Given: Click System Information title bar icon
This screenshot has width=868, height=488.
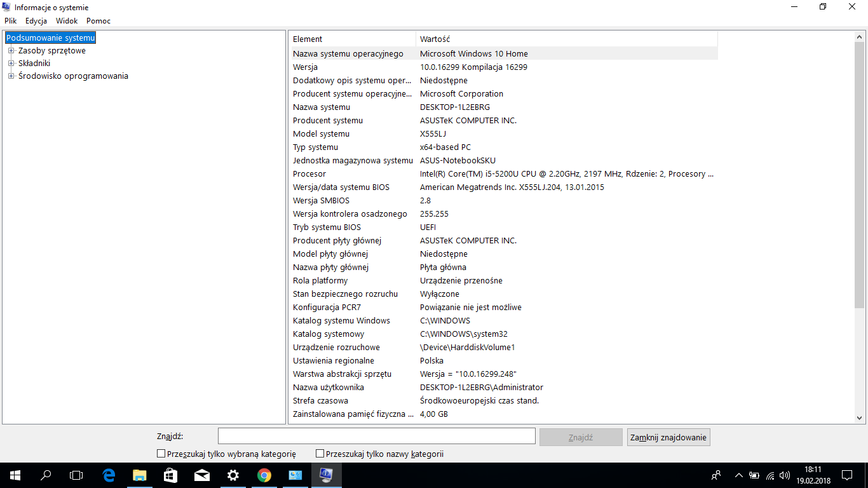Looking at the screenshot, I should [x=6, y=7].
